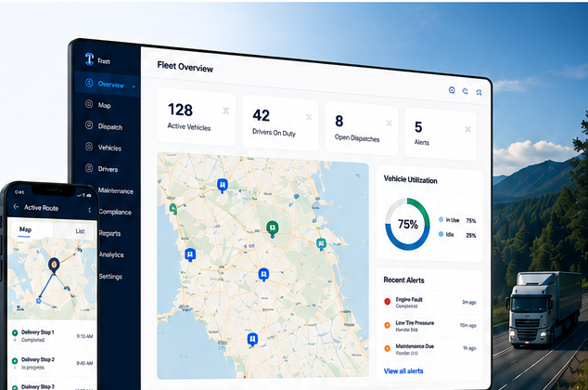Click the northernmost blue vehicle pin on map
This screenshot has height=390, width=588.
point(223,186)
